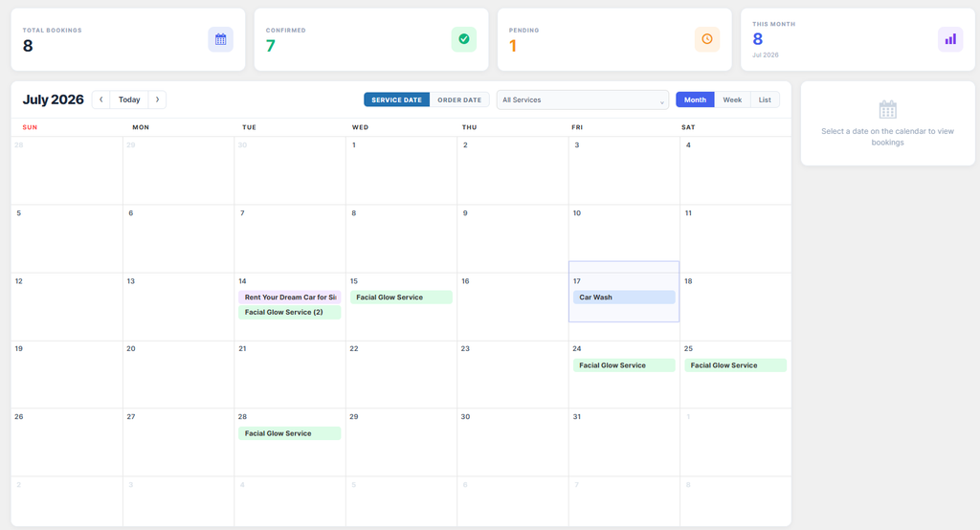
Task: Open Facial Glow Service booking on July 25
Action: point(735,365)
